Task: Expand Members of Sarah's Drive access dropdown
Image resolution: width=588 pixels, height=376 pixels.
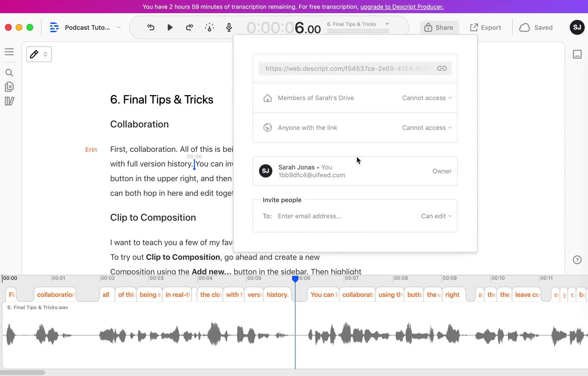Action: click(426, 98)
